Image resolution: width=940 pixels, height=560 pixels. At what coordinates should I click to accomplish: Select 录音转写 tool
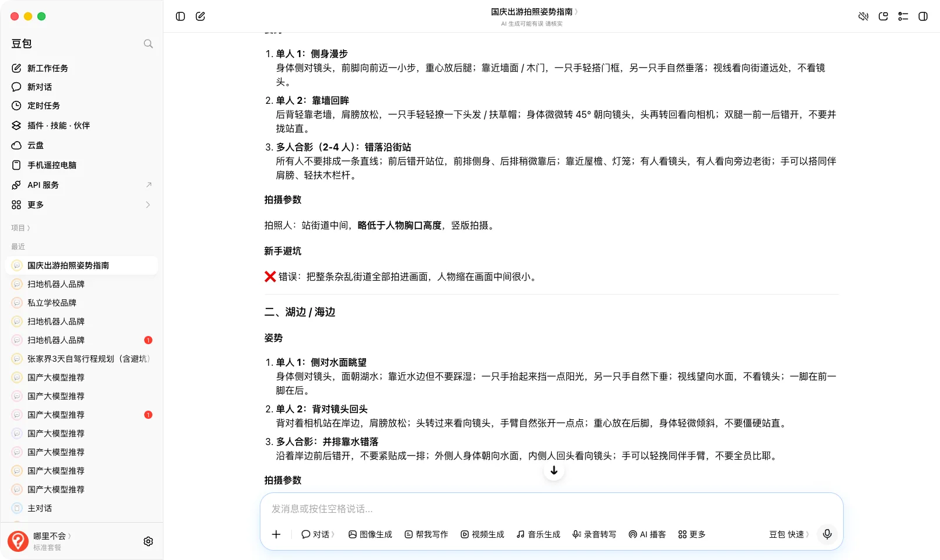594,534
